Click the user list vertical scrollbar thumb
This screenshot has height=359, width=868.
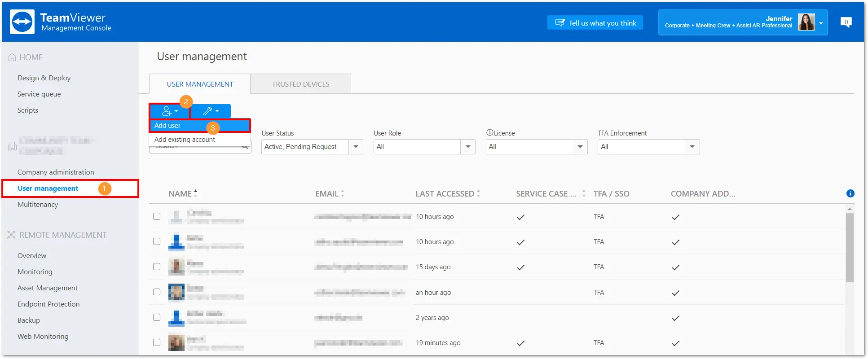(x=850, y=248)
